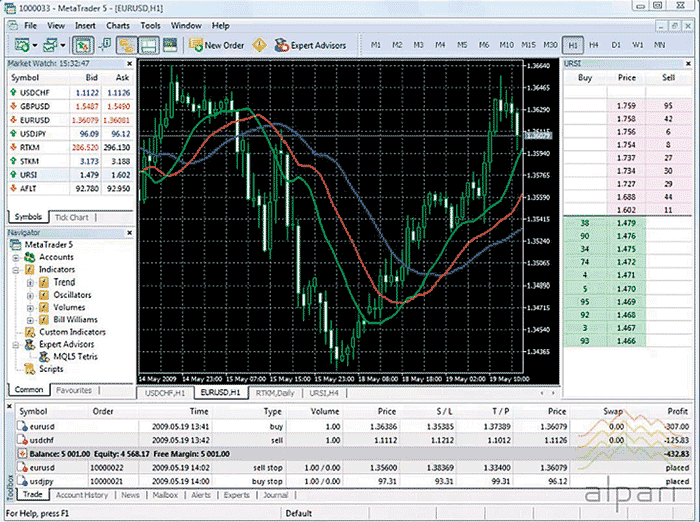Close the URSI depth of market panel
The image size is (700, 522).
point(688,64)
